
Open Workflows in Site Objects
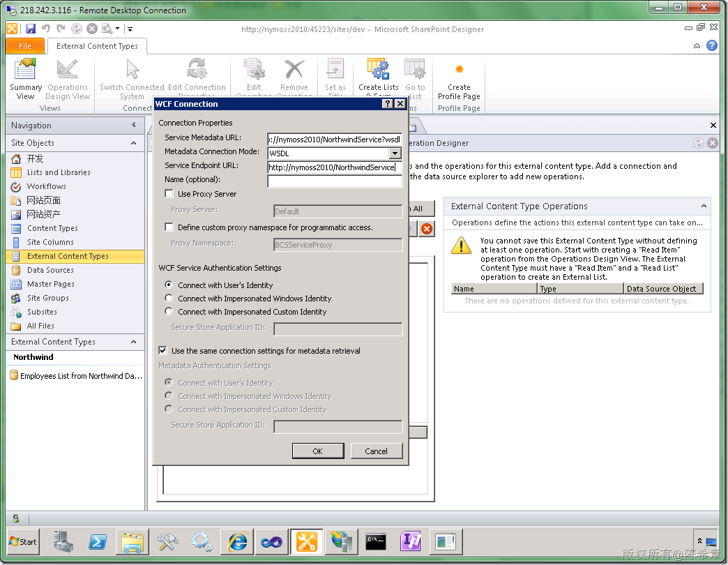click(47, 186)
